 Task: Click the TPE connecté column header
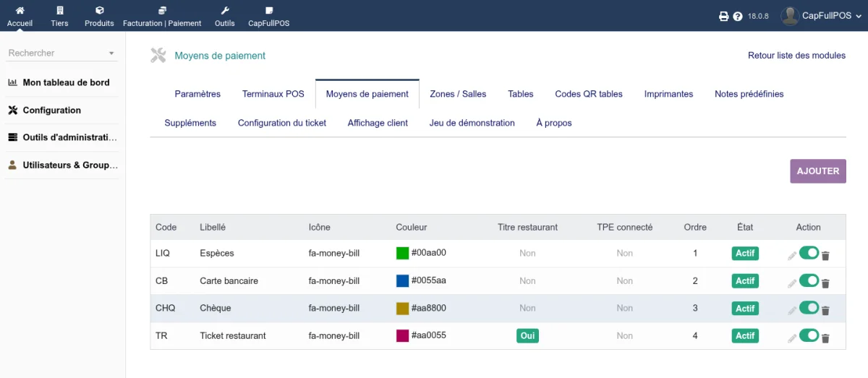(624, 227)
